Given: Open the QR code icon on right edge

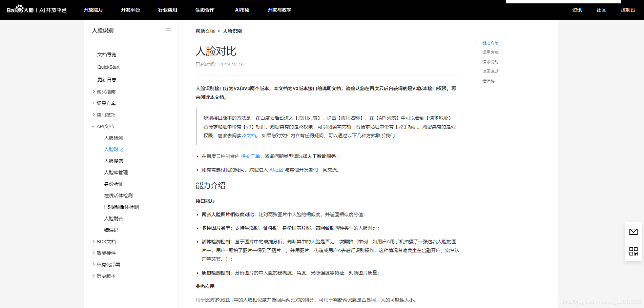Looking at the screenshot, I should [633, 251].
